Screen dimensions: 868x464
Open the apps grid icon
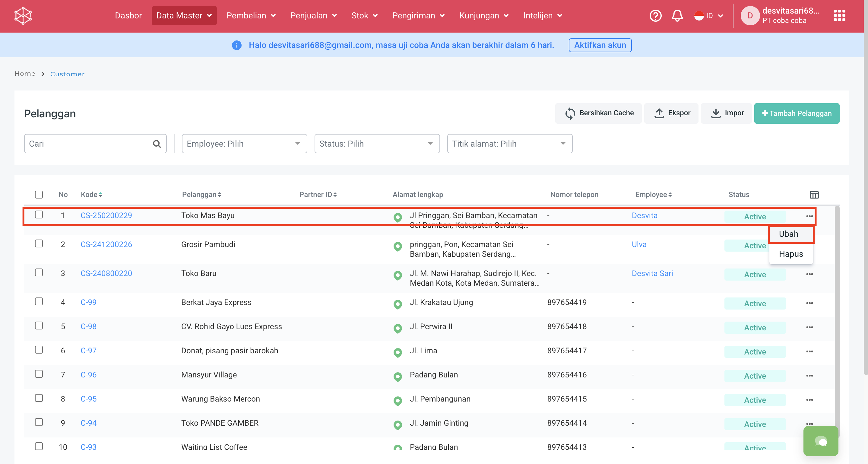[x=839, y=15]
